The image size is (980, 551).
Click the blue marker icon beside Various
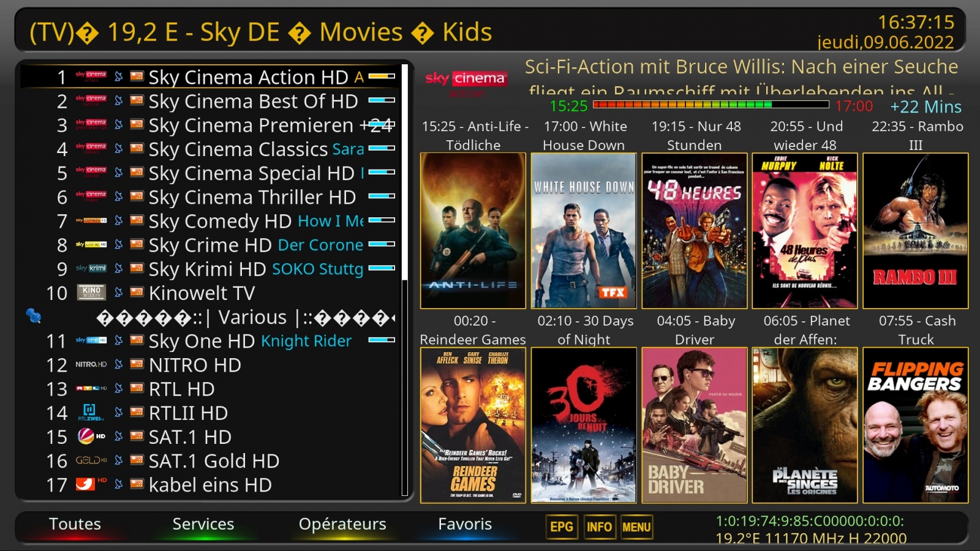point(33,316)
